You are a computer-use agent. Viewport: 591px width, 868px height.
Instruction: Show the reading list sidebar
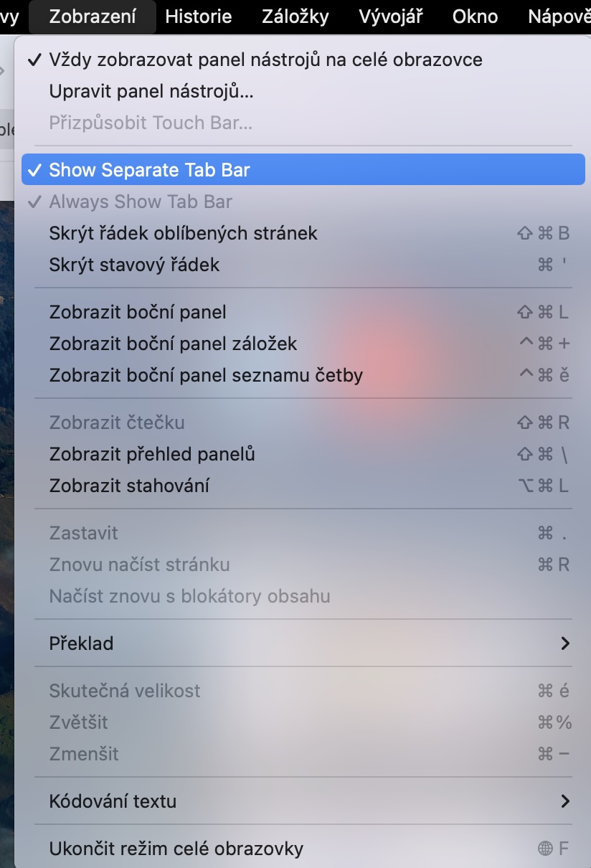click(x=206, y=375)
